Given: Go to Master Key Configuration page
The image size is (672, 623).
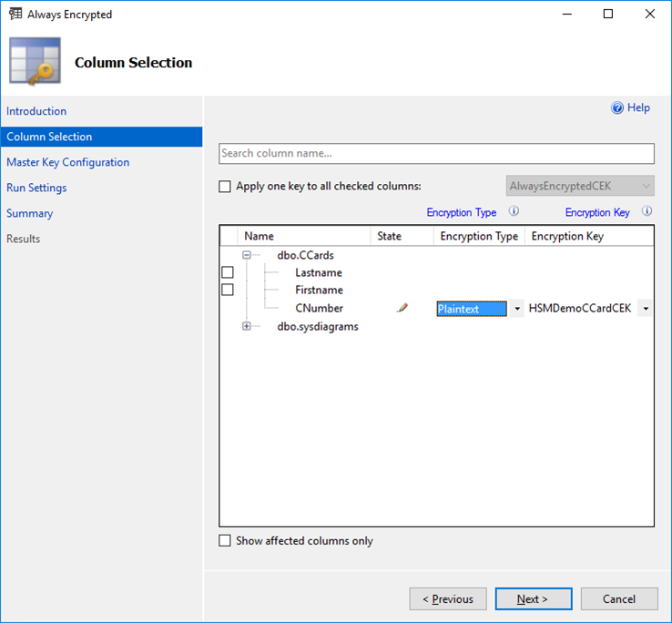Looking at the screenshot, I should click(67, 162).
